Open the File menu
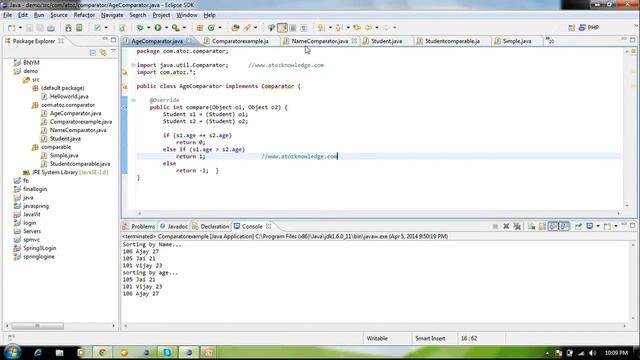This screenshot has width=640, height=360. coord(7,15)
